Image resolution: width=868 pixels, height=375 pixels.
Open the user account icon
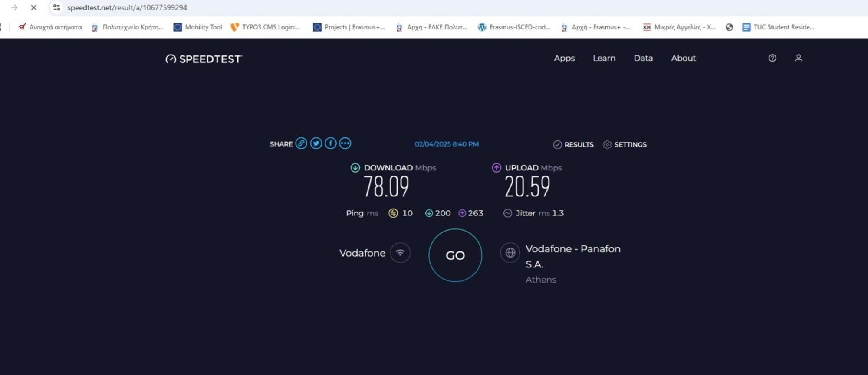pos(798,58)
